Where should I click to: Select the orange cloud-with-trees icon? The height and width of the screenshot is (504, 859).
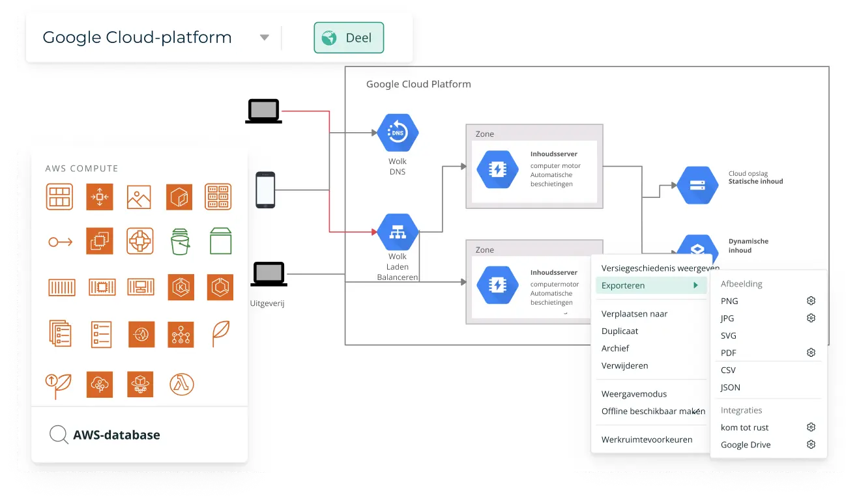click(100, 385)
